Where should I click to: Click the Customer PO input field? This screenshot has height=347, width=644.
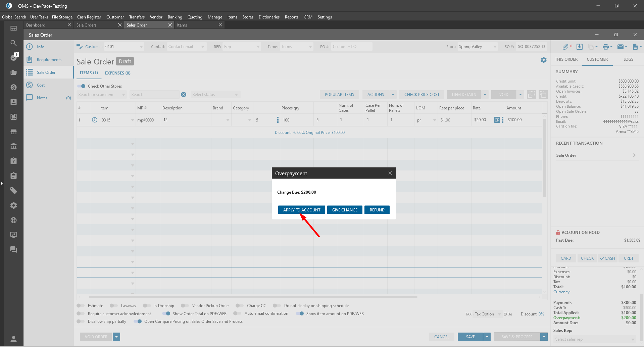pos(352,47)
